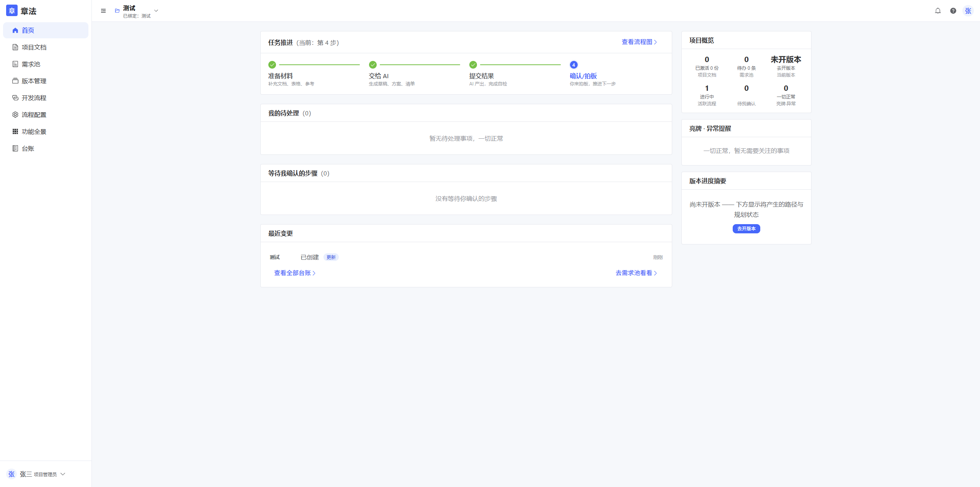The height and width of the screenshot is (487, 980).
Task: Open 开发流程 menu item
Action: pos(46,98)
